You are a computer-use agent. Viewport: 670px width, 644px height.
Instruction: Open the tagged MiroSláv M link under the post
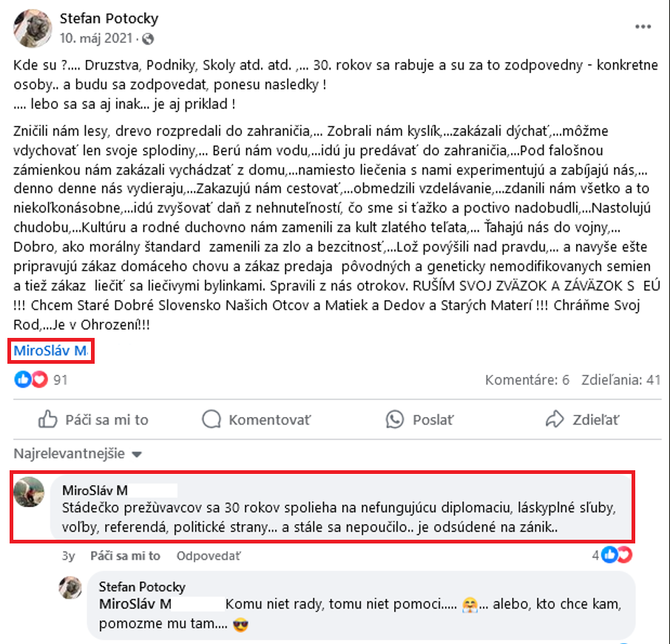coord(51,351)
